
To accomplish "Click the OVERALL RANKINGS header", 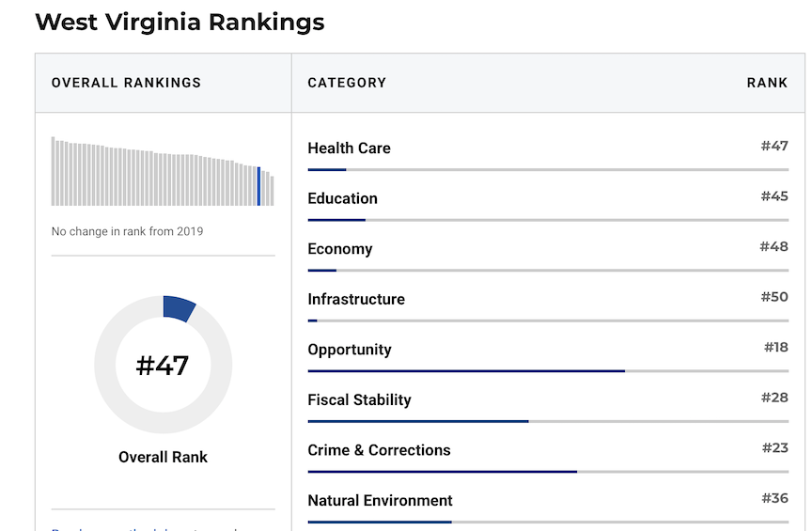I will [126, 83].
